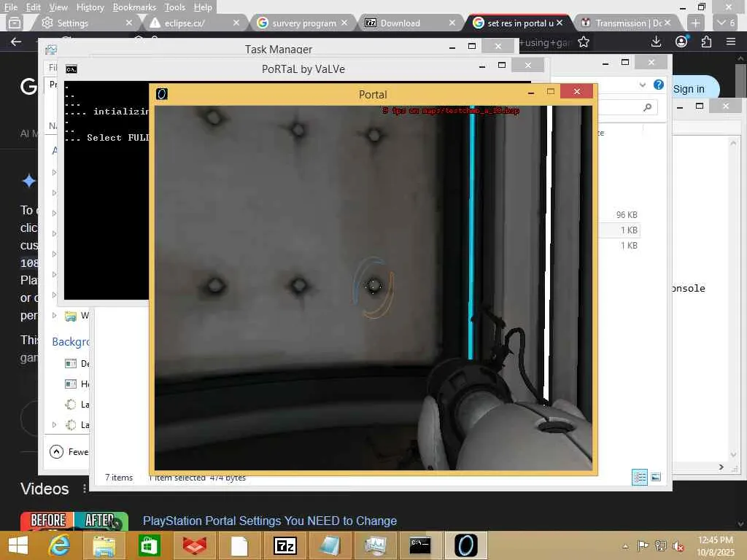
Task: Click Fewer details in Task Manager
Action: coord(69,451)
